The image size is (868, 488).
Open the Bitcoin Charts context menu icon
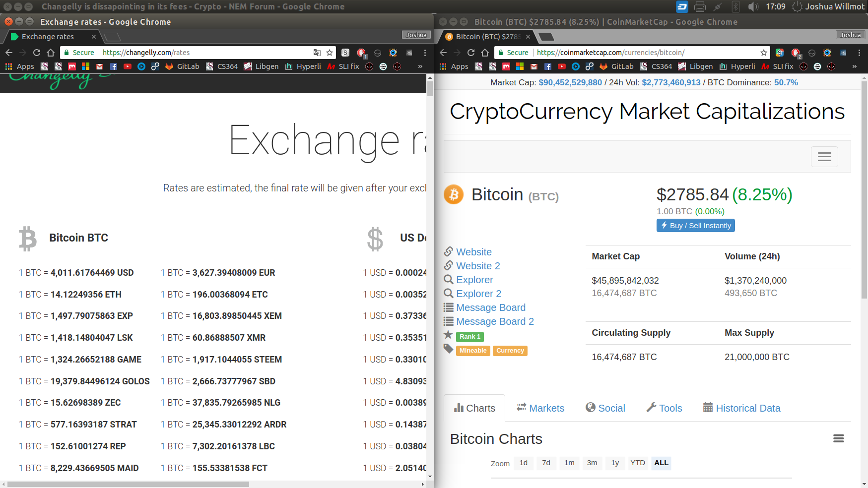839,438
